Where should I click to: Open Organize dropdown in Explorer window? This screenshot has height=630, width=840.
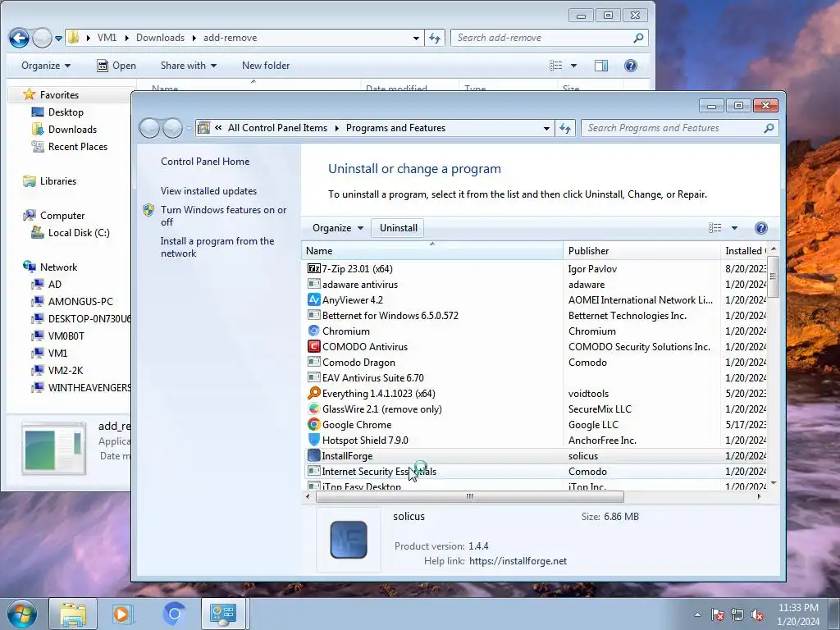46,66
